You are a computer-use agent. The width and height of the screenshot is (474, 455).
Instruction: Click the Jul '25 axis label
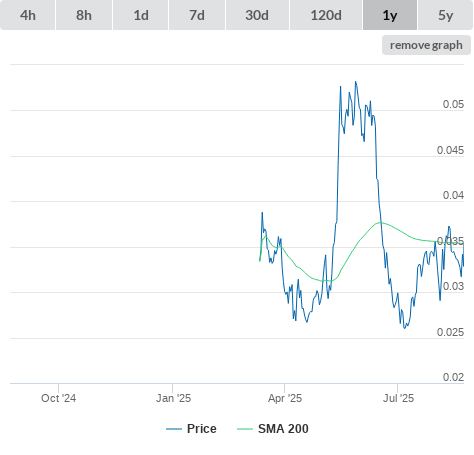[398, 398]
